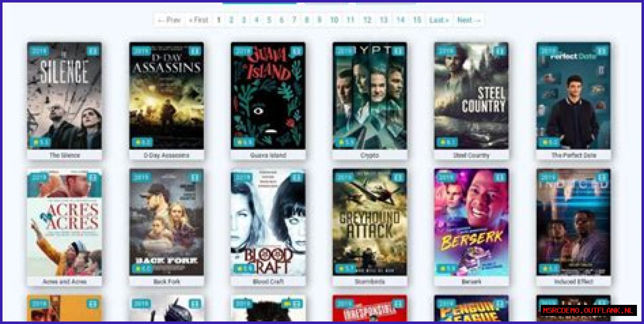Screen dimensions: 644x324
Task: Open the title link 'Crypto'
Action: pyautogui.click(x=370, y=155)
